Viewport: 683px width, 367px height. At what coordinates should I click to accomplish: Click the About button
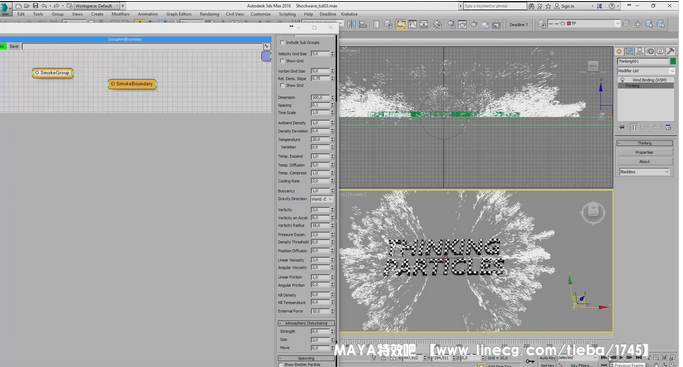644,162
